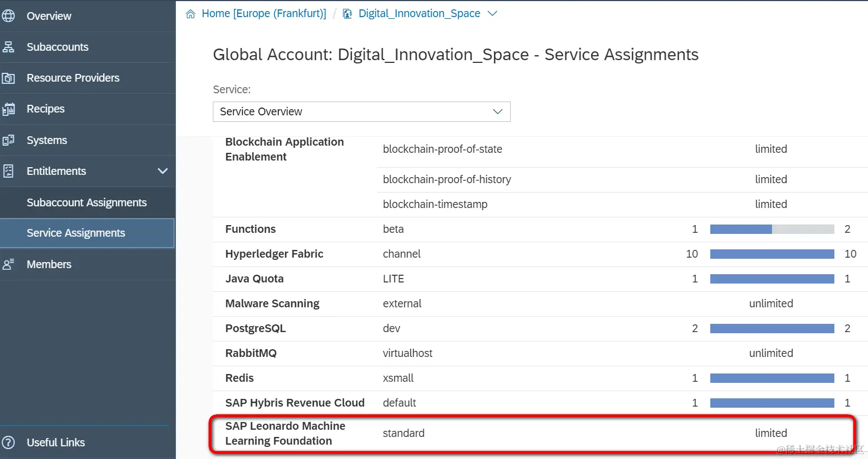Screen dimensions: 868x459
Task: Open the Service Overview dropdown
Action: click(361, 111)
